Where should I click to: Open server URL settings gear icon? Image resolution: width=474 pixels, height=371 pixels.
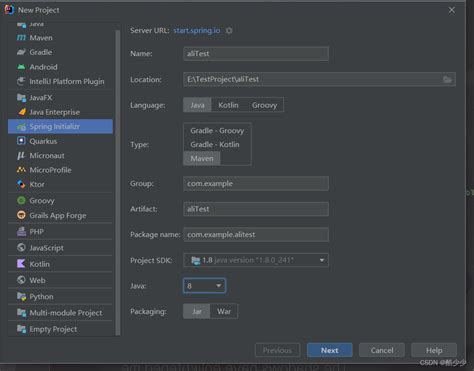pos(229,31)
